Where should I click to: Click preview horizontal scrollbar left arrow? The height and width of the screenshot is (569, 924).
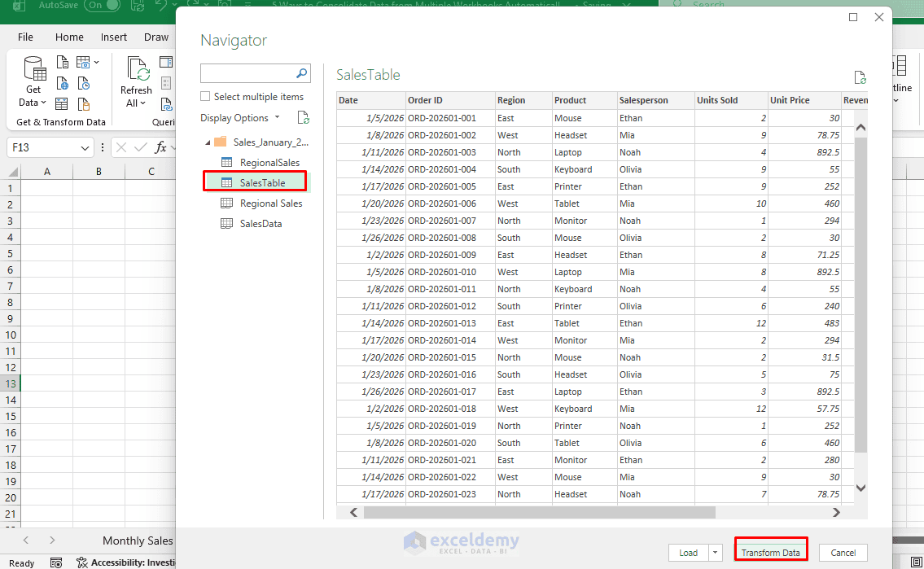point(353,513)
